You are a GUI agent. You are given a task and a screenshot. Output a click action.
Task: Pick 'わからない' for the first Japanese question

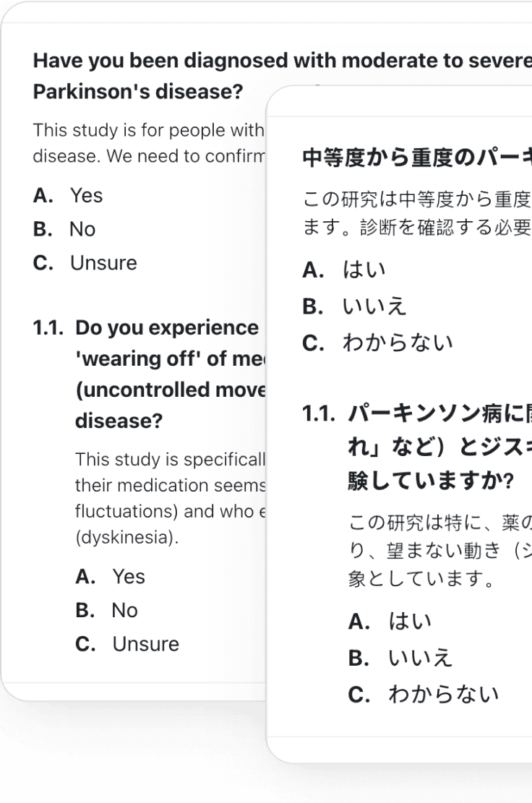pos(398,341)
